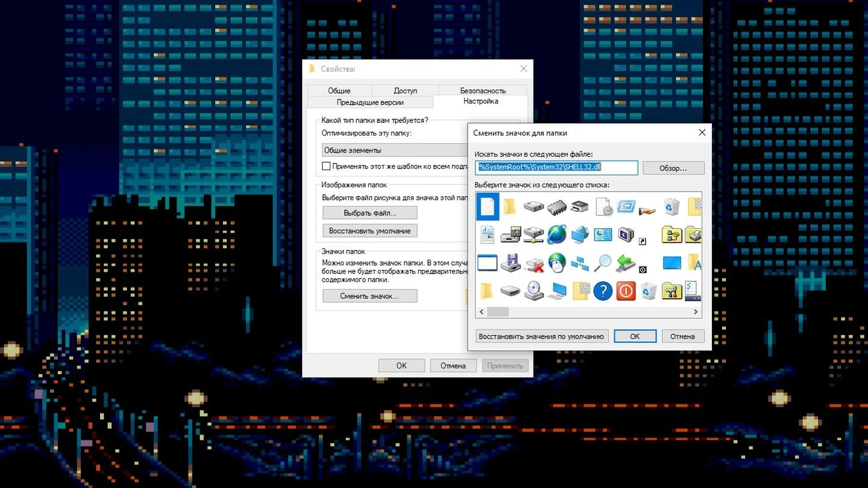The height and width of the screenshot is (488, 868).
Task: Click the 'Обзор...' browse button
Action: 673,168
